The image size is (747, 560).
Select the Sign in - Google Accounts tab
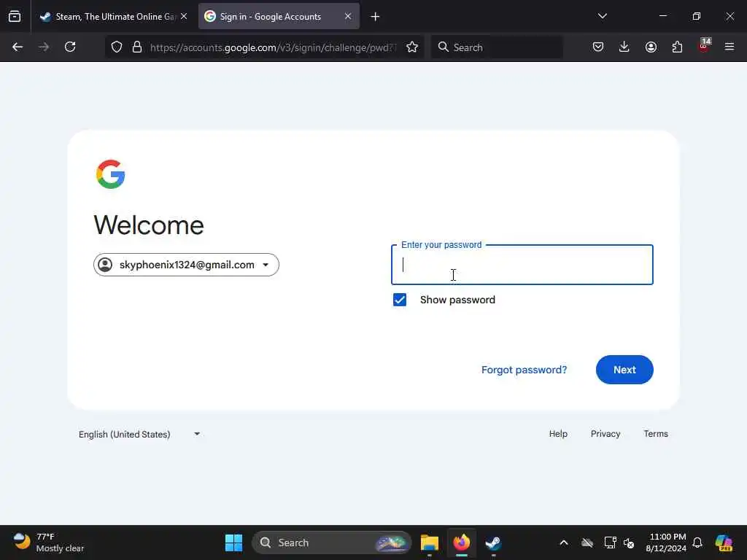(279, 17)
